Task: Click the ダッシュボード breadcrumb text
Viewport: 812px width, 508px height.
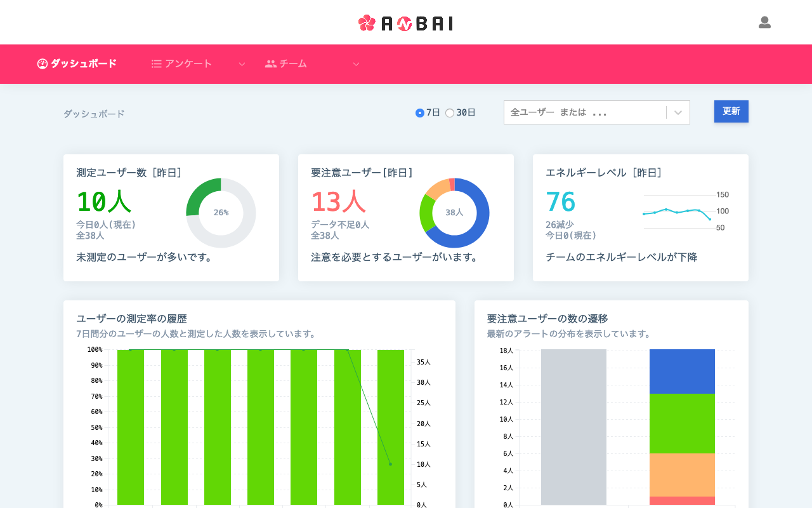Action: click(94, 114)
